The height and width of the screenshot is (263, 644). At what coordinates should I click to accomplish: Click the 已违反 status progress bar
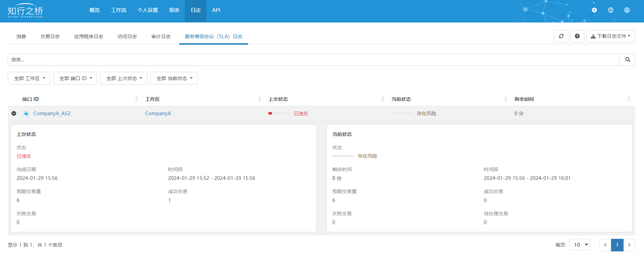click(x=279, y=113)
